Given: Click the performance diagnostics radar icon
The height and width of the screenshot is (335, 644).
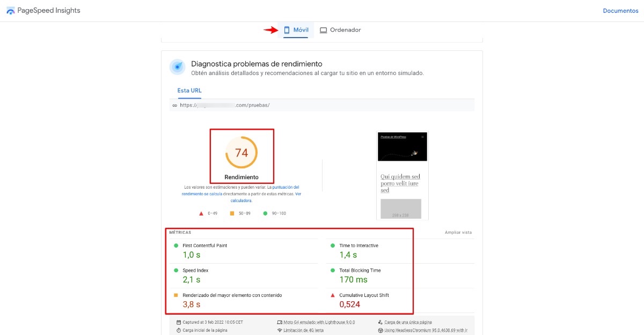Looking at the screenshot, I should tap(178, 67).
